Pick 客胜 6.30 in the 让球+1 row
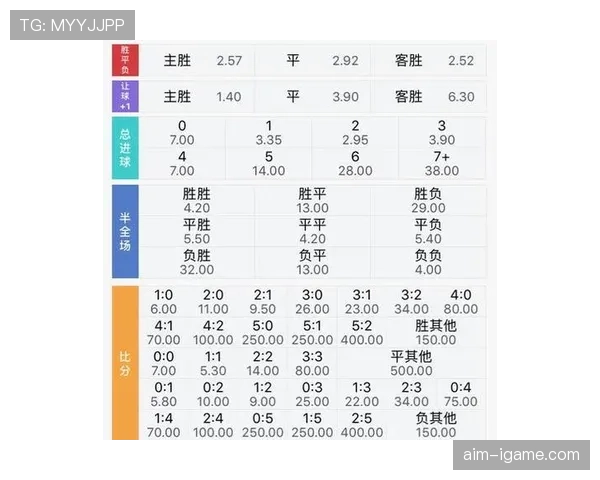 pos(429,96)
